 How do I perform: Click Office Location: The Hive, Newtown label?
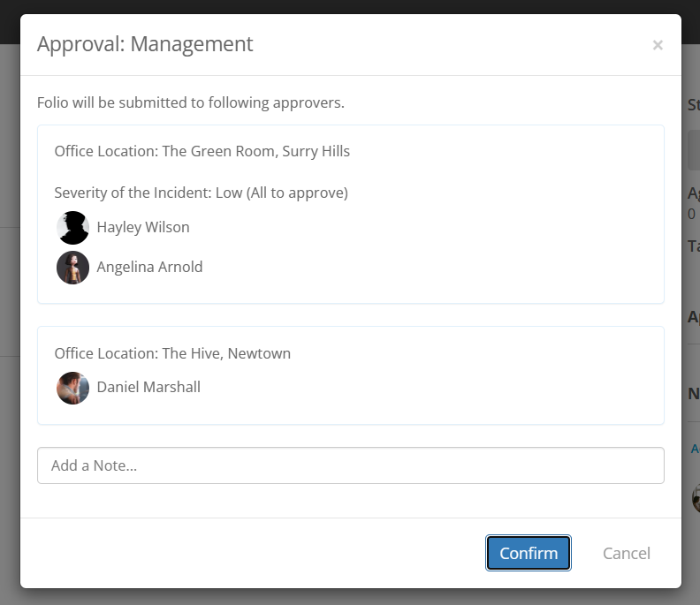coord(172,353)
